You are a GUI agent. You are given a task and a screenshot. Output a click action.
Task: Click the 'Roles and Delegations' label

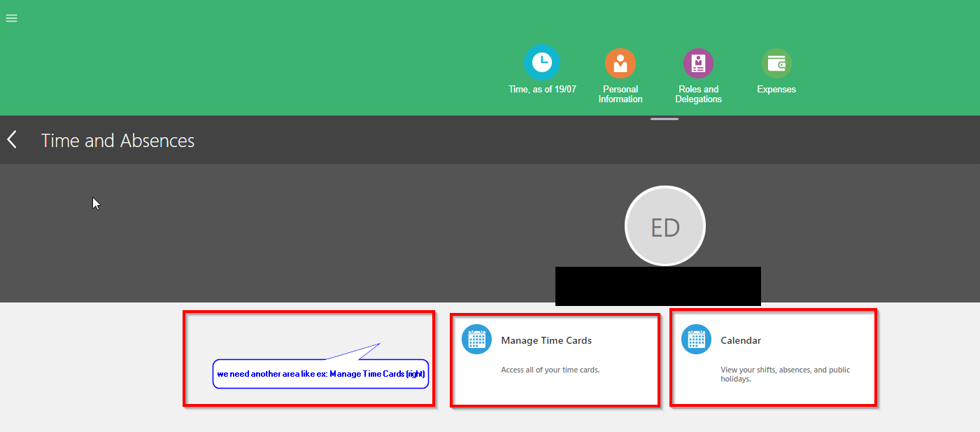698,95
